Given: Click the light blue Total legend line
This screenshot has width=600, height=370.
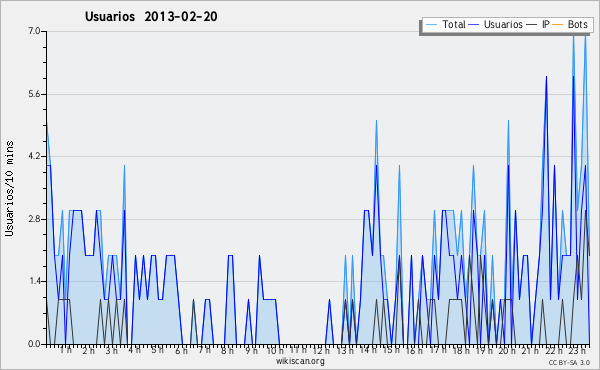Looking at the screenshot, I should (x=432, y=25).
